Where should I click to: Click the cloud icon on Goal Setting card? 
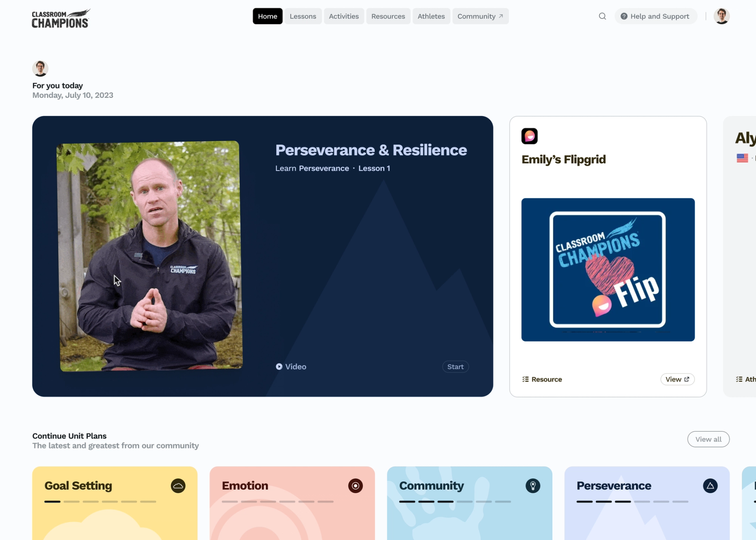tap(178, 486)
